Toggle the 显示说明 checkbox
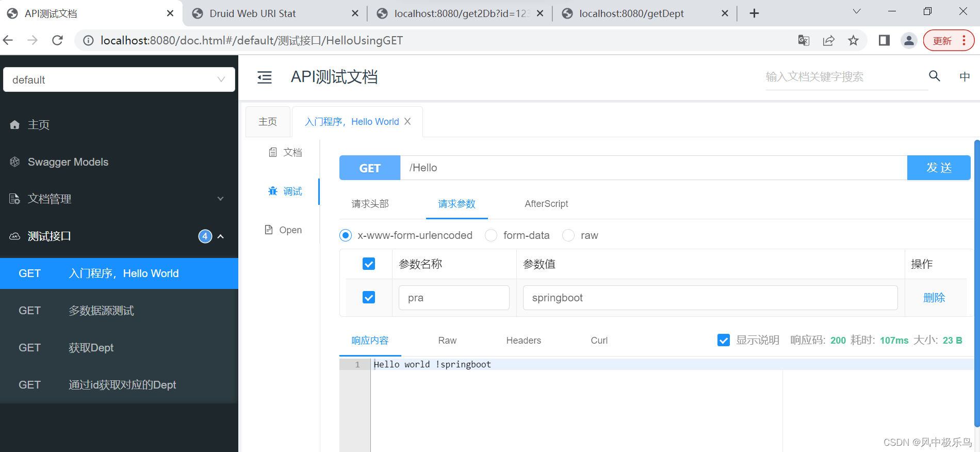980x452 pixels. [x=724, y=340]
